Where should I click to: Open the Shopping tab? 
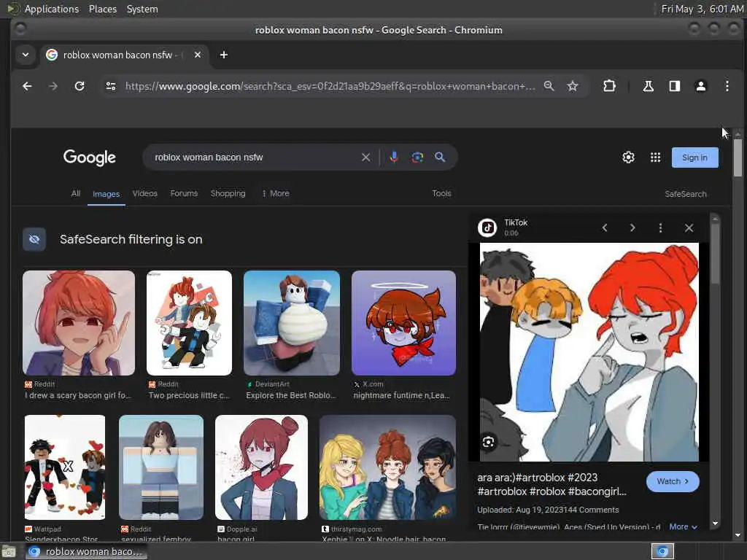[228, 193]
